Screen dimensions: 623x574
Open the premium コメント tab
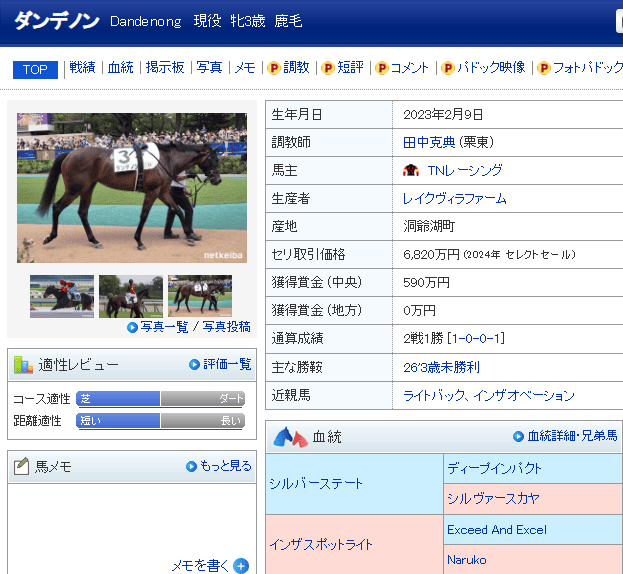[x=409, y=68]
